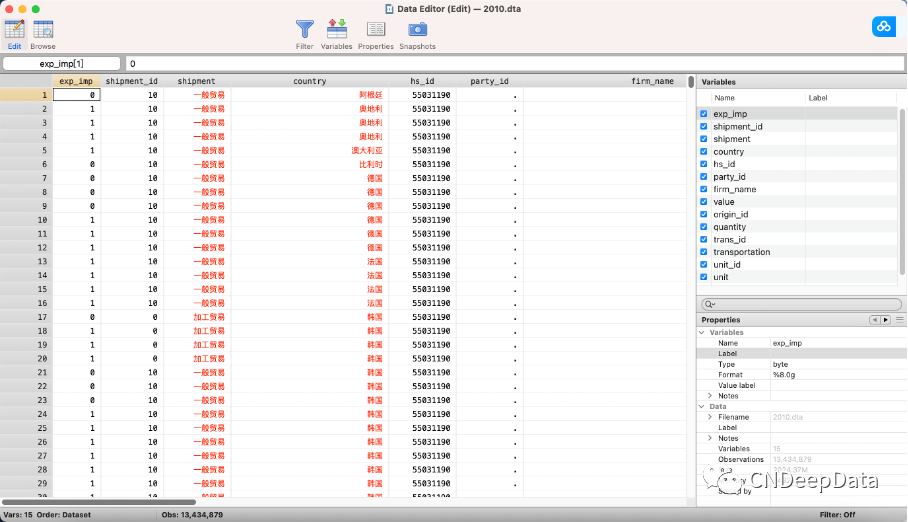
Task: Uncheck the hs_id variable checkbox
Action: [x=704, y=164]
